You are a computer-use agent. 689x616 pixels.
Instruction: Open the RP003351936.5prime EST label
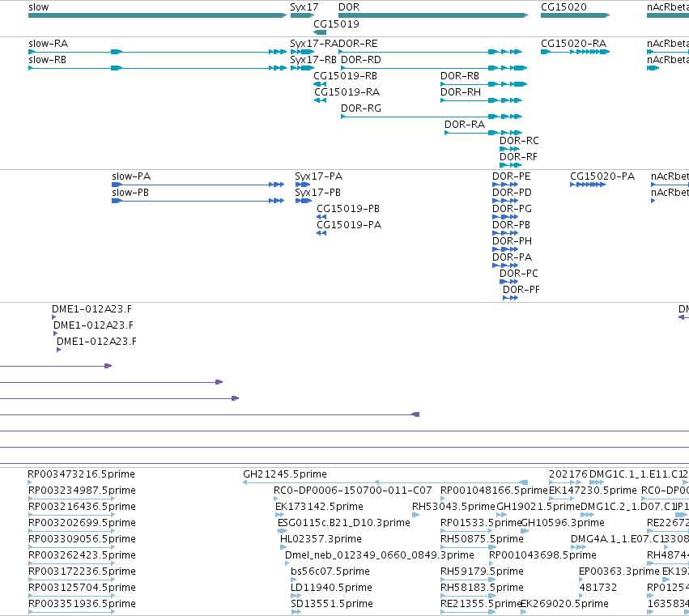pyautogui.click(x=82, y=605)
